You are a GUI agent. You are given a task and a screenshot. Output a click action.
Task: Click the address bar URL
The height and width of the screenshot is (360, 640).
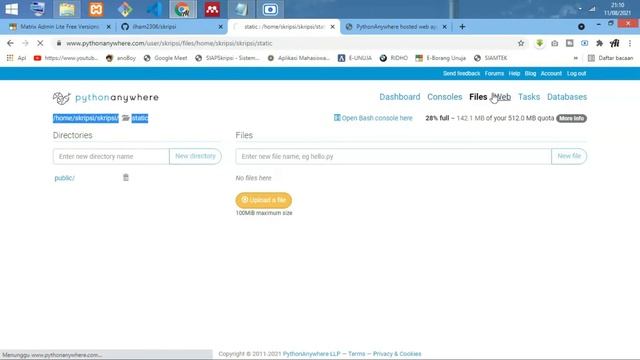(169, 43)
